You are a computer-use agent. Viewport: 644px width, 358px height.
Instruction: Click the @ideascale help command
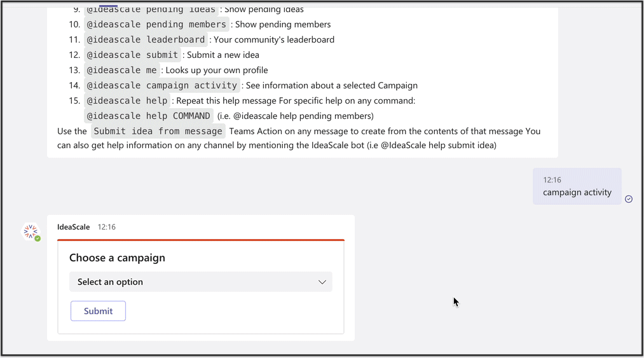[x=127, y=100]
